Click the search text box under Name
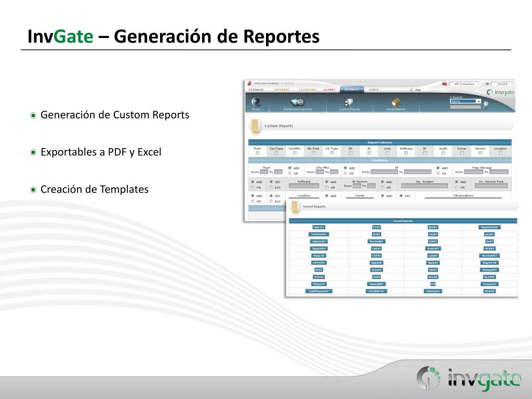Viewport: 532px width, 399px height. click(465, 107)
